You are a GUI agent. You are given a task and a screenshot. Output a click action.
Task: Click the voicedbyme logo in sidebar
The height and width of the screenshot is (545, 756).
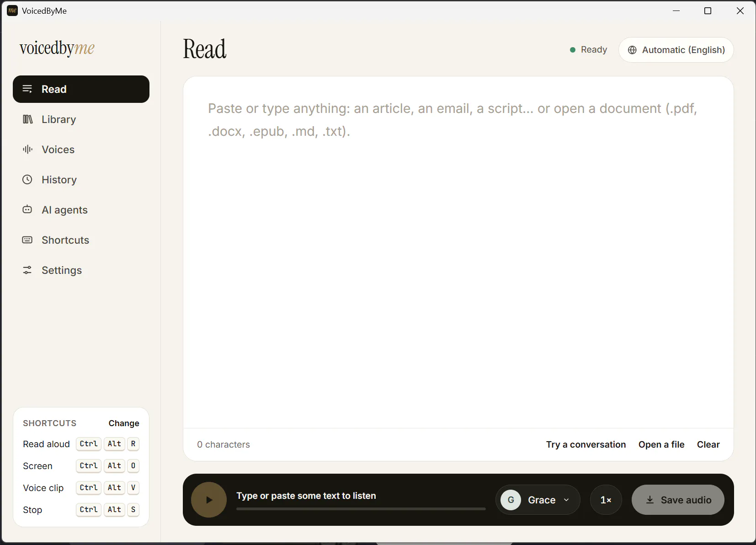coord(57,48)
